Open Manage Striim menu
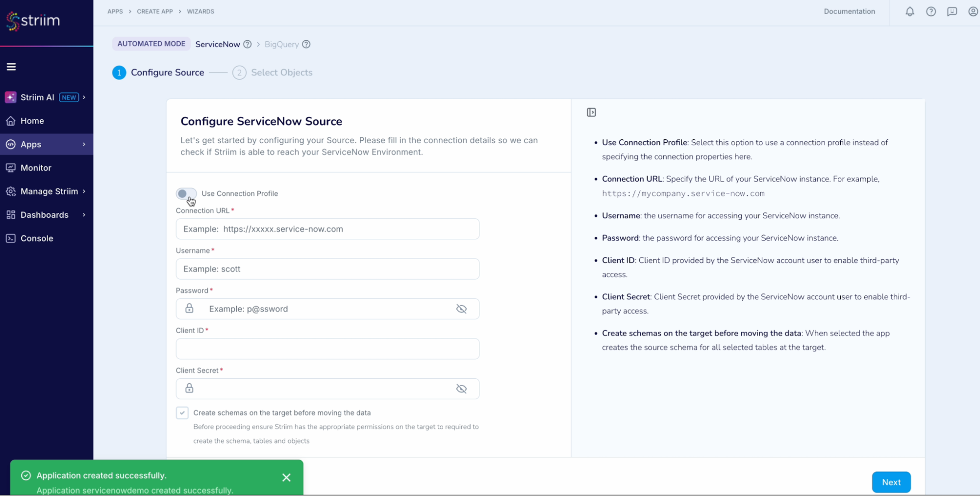 click(47, 191)
